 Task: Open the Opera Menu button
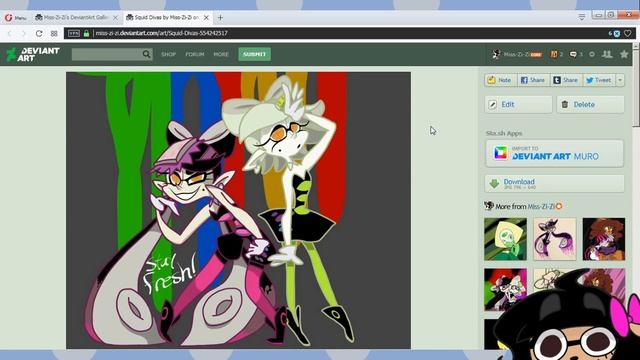pyautogui.click(x=16, y=18)
